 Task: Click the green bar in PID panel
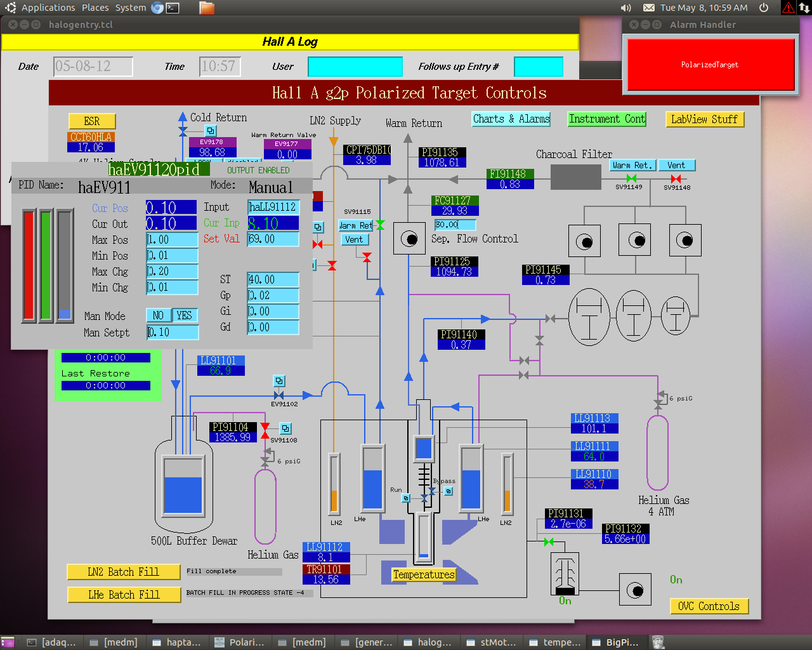point(46,265)
